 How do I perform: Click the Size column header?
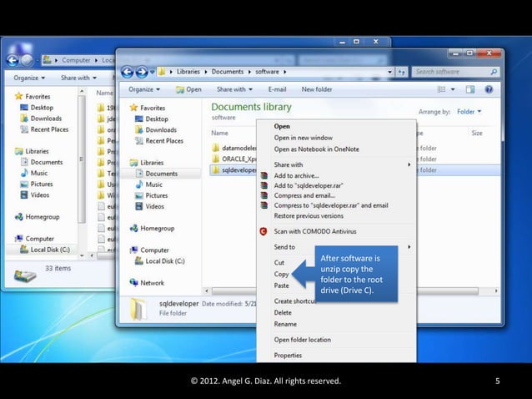click(477, 133)
